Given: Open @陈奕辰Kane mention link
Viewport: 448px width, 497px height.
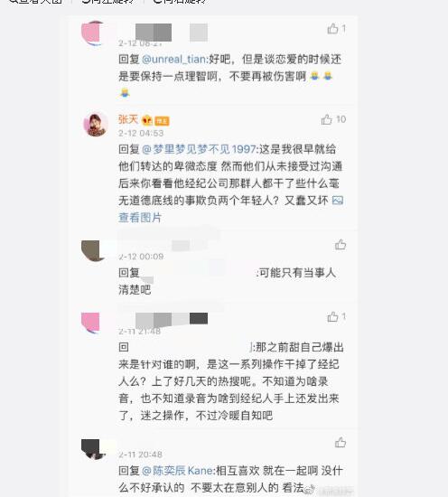Looking at the screenshot, I should click(178, 471).
